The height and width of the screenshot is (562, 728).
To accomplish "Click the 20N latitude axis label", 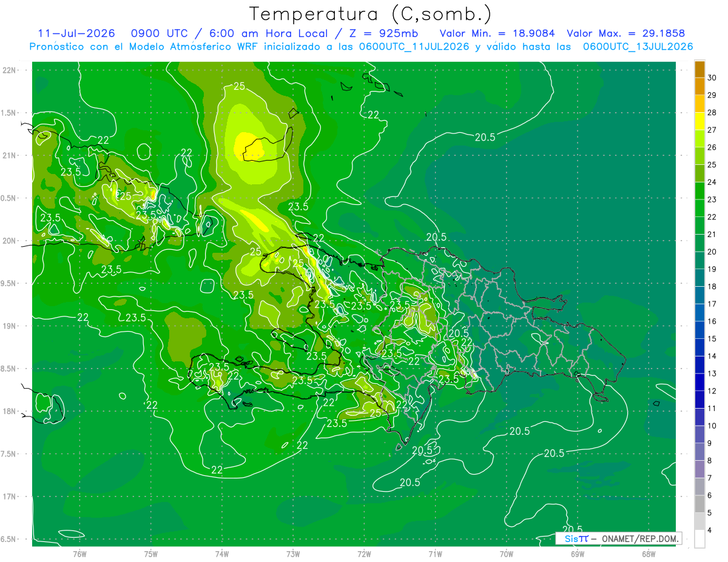I will (x=9, y=241).
